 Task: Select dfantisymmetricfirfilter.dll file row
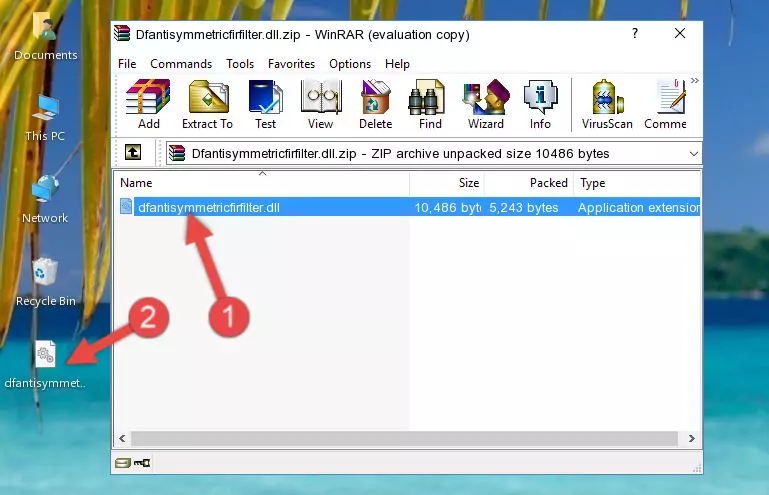click(408, 207)
